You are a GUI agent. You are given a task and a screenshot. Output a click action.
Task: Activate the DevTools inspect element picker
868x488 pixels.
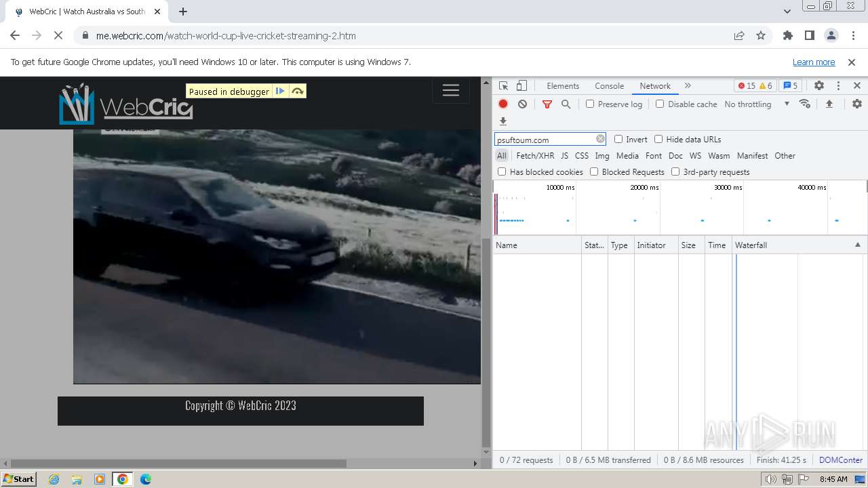503,85
